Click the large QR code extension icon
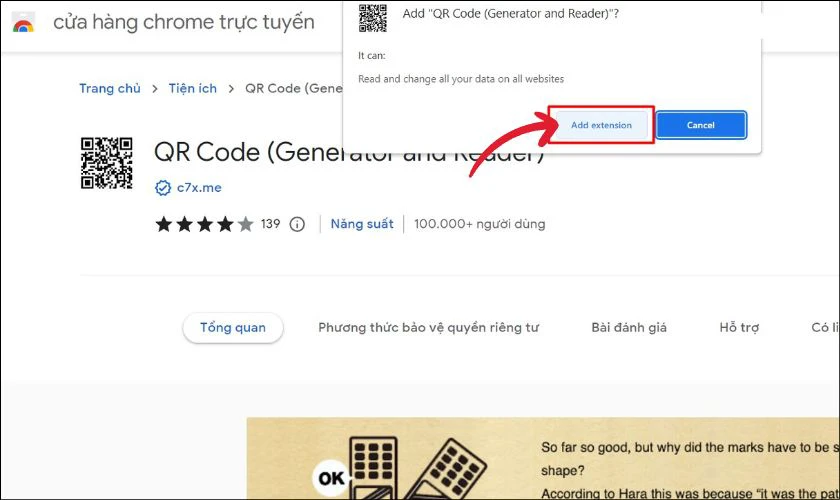 pyautogui.click(x=107, y=163)
